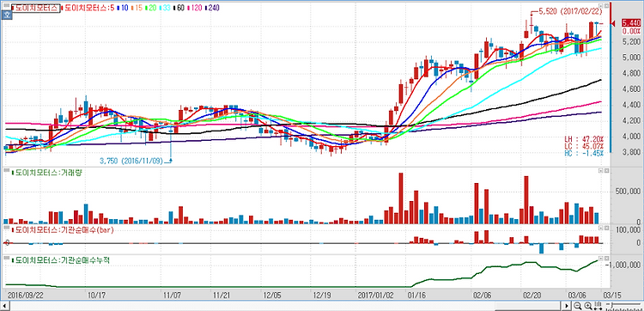Click the zoom in magnifier icon
This screenshot has width=644, height=311.
click(587, 306)
